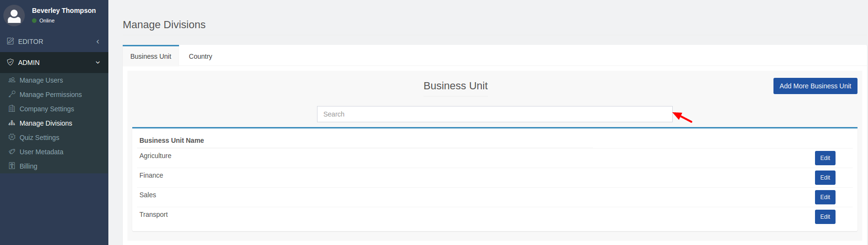This screenshot has width=868, height=245.
Task: Click the Quiz Settings gear icon
Action: pyautogui.click(x=12, y=138)
